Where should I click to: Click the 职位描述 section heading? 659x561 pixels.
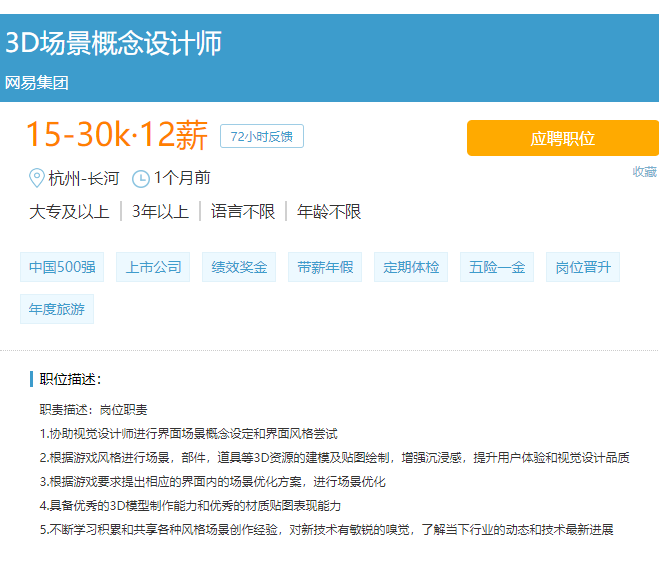click(71, 379)
